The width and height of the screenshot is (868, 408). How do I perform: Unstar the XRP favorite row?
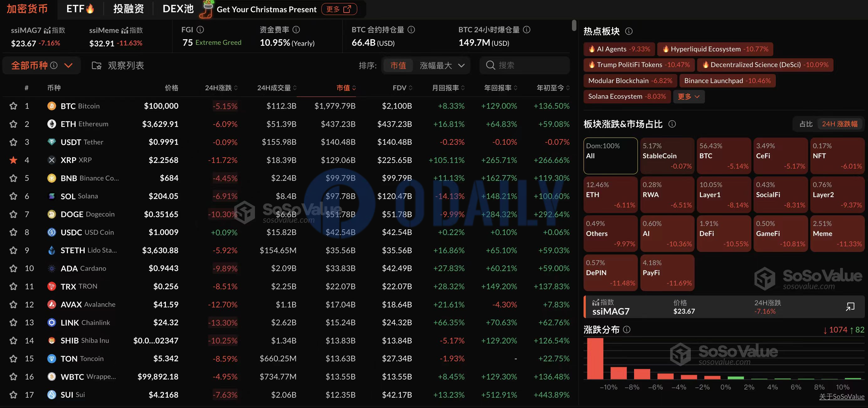[x=13, y=160]
